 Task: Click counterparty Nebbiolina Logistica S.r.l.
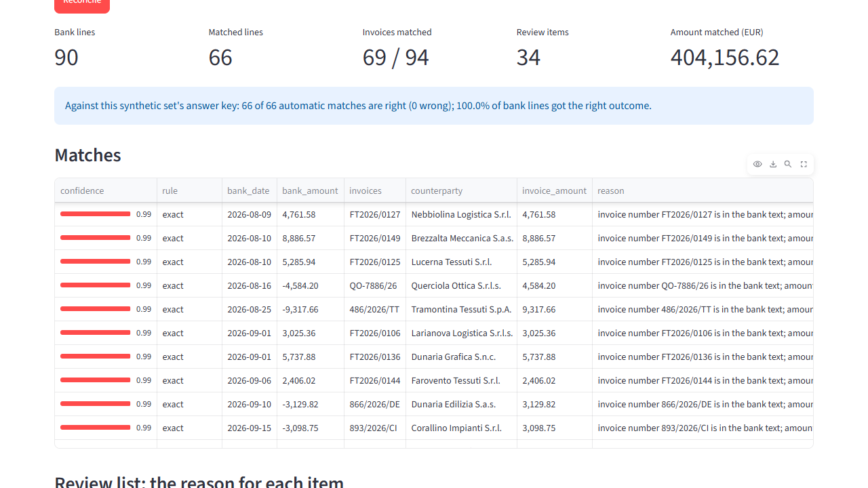[461, 214]
